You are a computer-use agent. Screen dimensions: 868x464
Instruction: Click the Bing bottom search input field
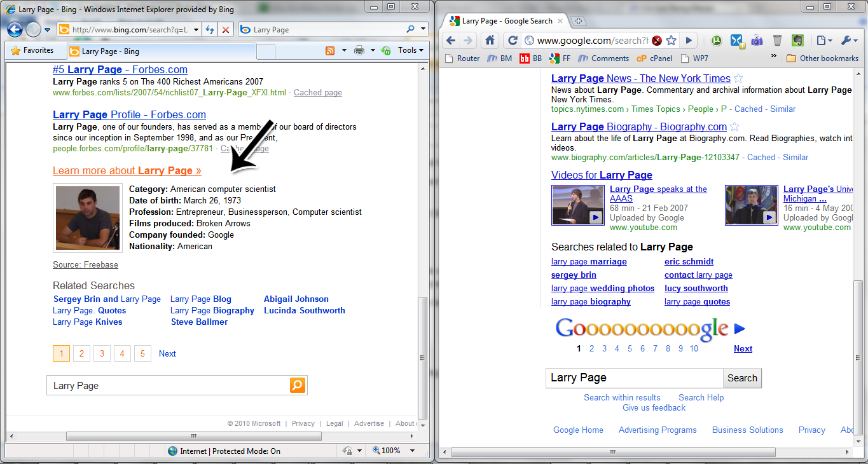point(168,385)
